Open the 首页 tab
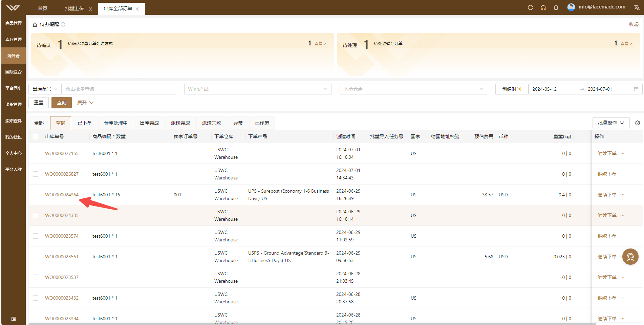The height and width of the screenshot is (325, 644). (43, 8)
